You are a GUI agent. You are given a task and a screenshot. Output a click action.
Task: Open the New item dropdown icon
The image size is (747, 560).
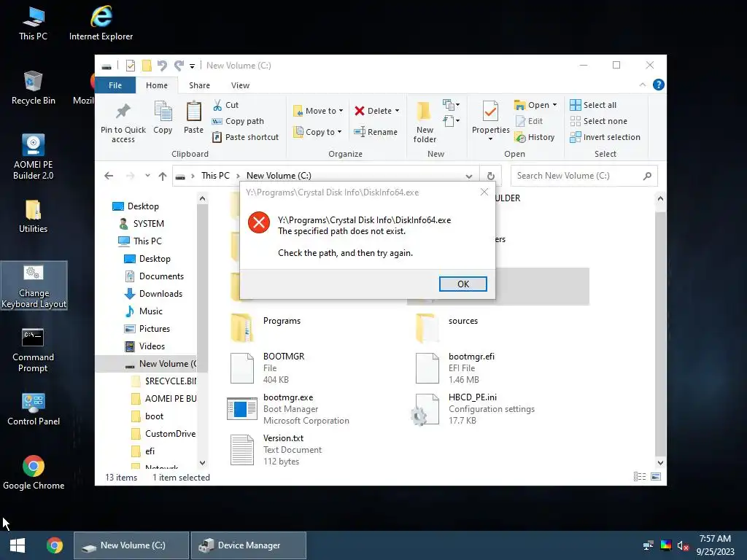[451, 105]
